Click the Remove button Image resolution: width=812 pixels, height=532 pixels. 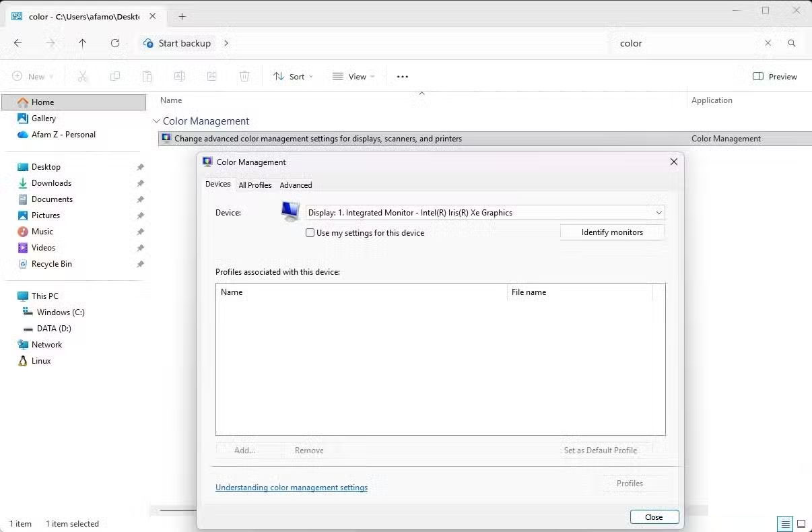309,451
